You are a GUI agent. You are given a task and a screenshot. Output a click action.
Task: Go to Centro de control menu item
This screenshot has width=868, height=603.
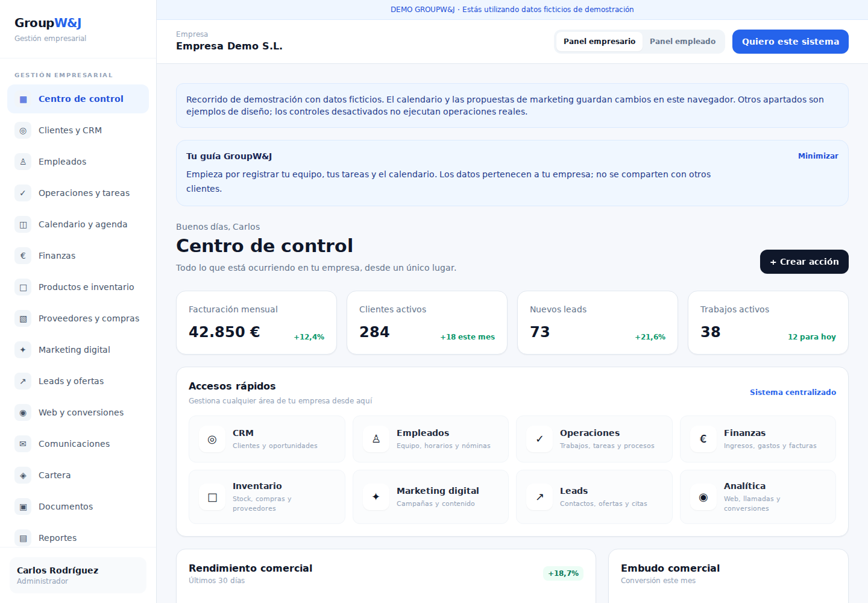(78, 99)
